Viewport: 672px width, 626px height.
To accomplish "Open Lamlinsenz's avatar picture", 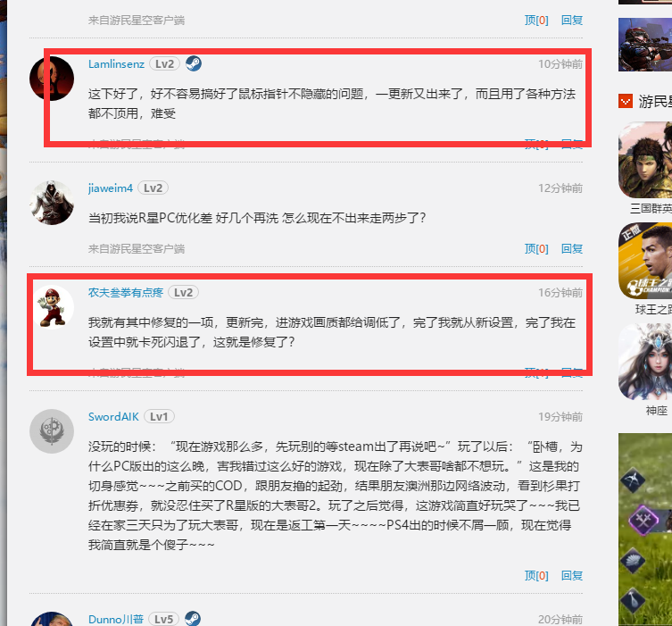I will point(52,79).
